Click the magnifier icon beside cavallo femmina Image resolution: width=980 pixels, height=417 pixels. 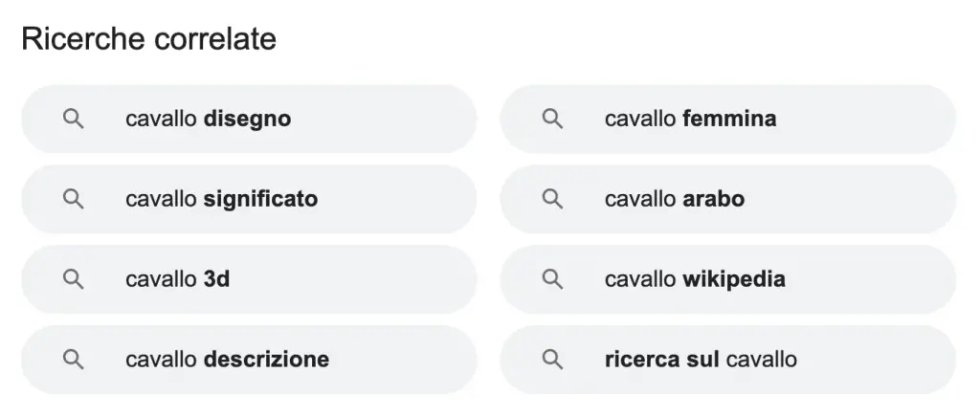[552, 119]
